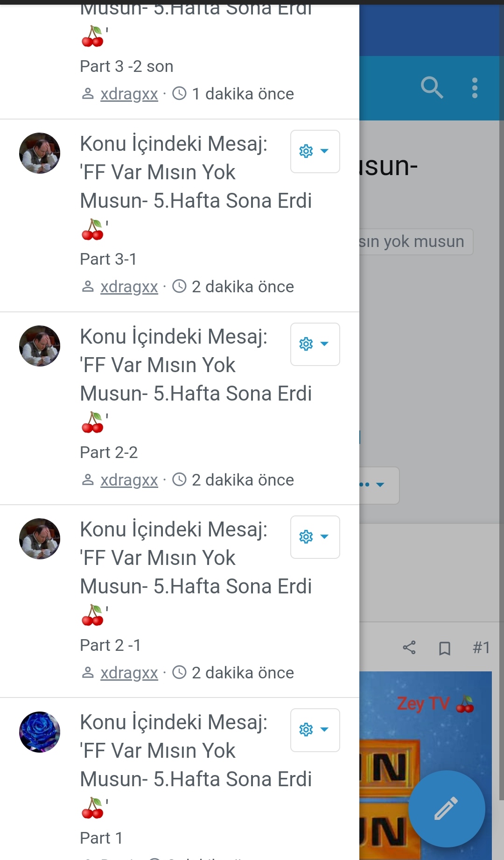The height and width of the screenshot is (860, 504).
Task: Open the three-dot overflow menu
Action: click(475, 88)
